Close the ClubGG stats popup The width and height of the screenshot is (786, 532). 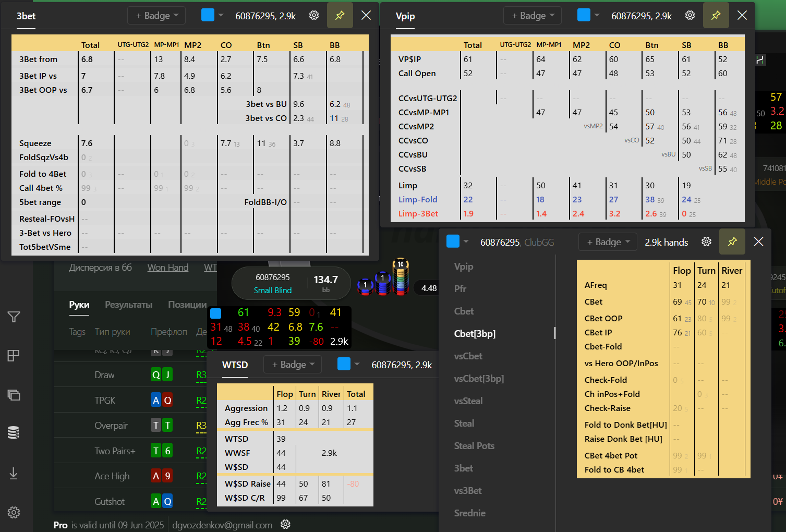pos(759,241)
